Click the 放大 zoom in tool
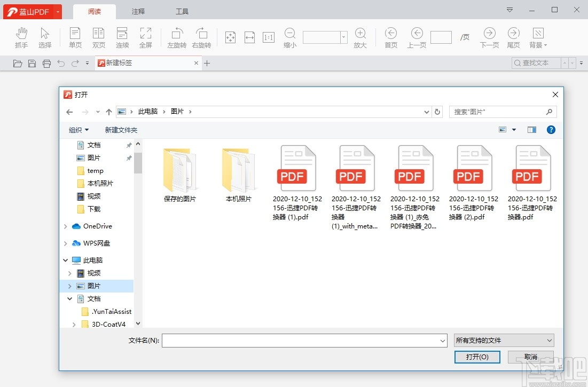 pyautogui.click(x=360, y=37)
